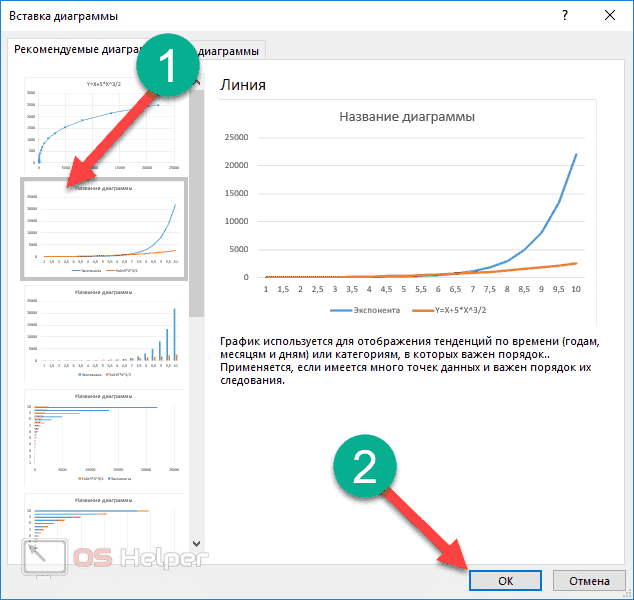Click the 10000 axis label in preview

(x=237, y=221)
